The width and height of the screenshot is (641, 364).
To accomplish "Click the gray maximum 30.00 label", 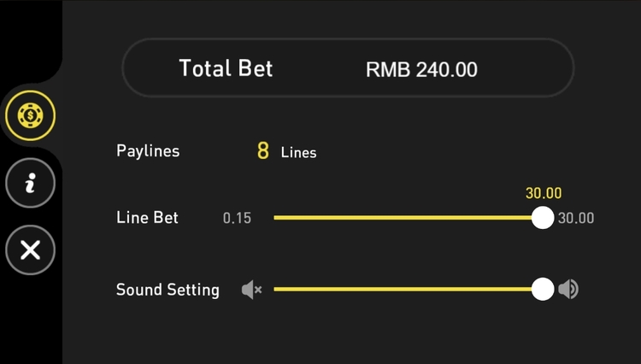I will click(576, 219).
